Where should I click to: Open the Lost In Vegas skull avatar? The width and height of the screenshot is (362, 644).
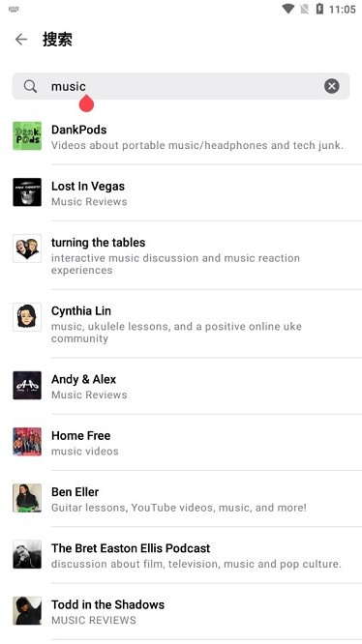(x=27, y=192)
